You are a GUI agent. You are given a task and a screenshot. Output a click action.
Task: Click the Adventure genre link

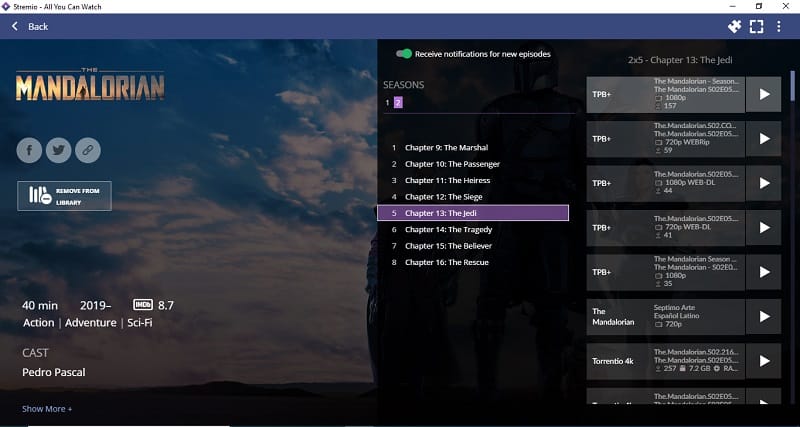[90, 323]
